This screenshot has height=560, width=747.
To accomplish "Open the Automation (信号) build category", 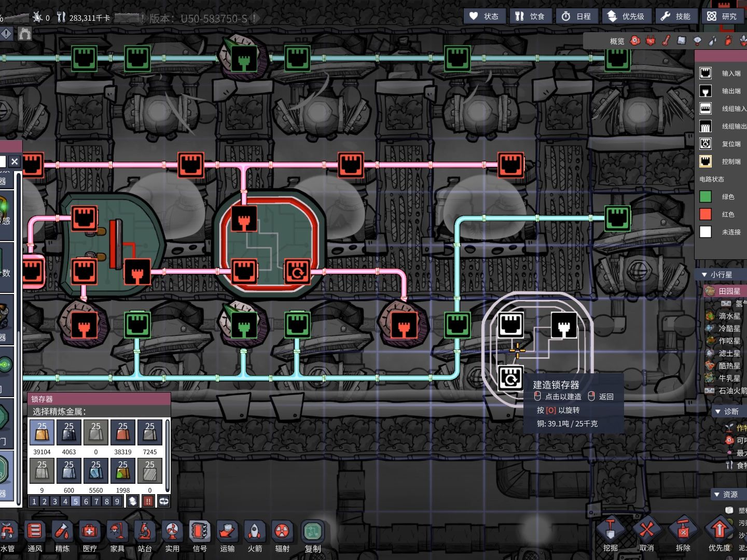I will tap(200, 536).
